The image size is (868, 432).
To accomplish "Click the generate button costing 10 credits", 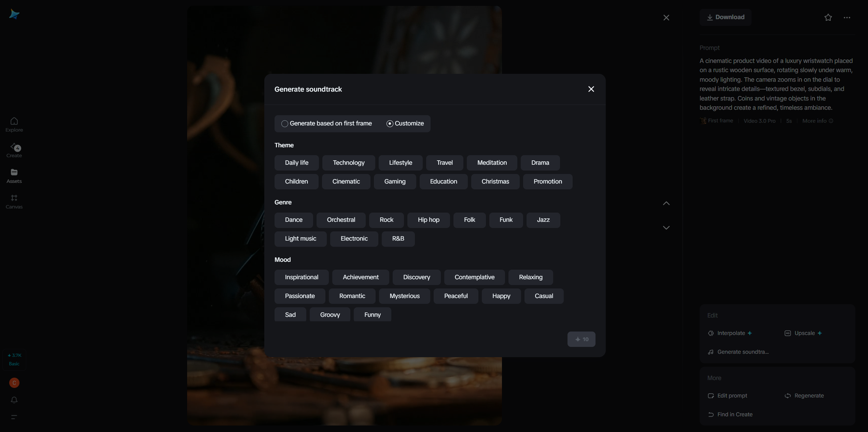I will 581,339.
